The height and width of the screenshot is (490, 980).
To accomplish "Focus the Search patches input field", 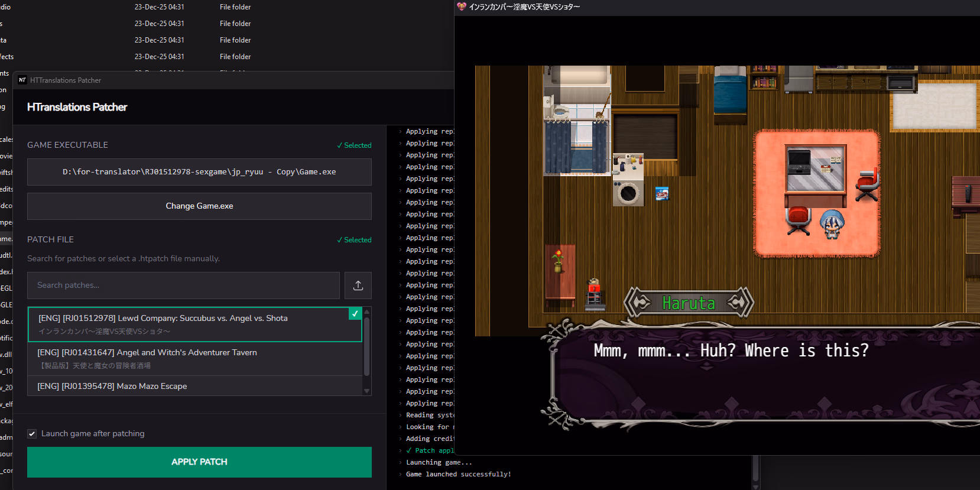I will pos(183,285).
